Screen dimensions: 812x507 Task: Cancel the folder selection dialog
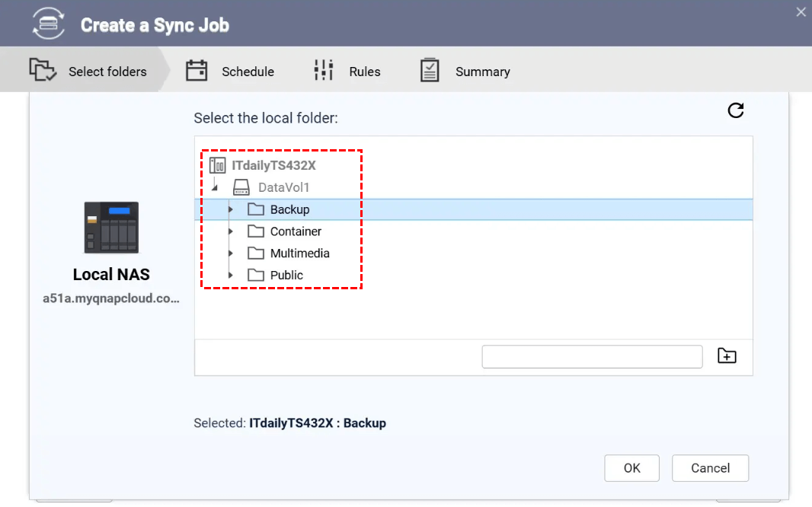[710, 468]
